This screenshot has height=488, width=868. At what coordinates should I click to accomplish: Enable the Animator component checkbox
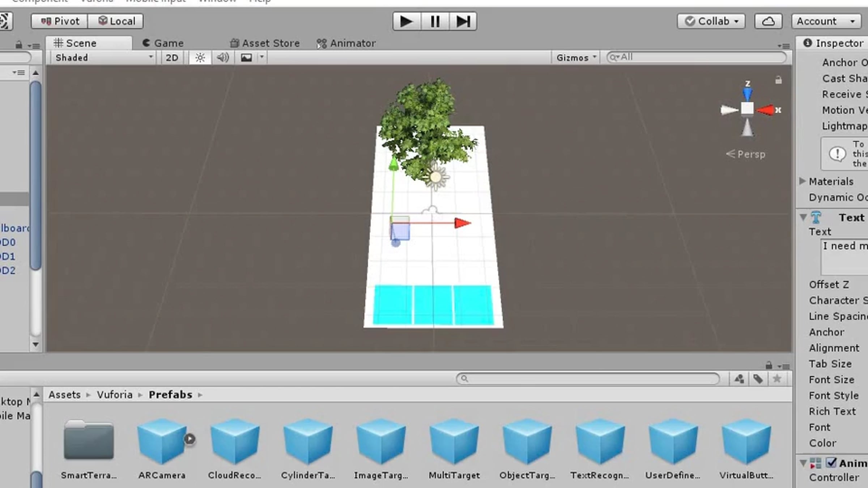tap(831, 463)
